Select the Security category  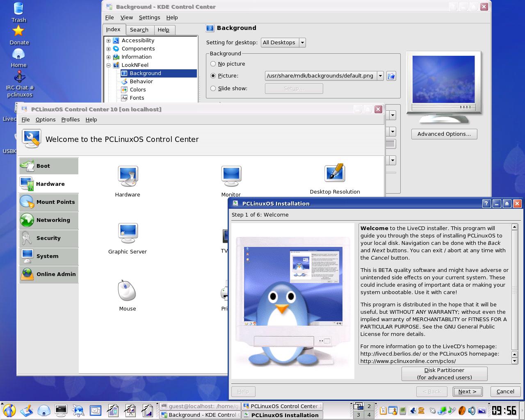point(48,238)
